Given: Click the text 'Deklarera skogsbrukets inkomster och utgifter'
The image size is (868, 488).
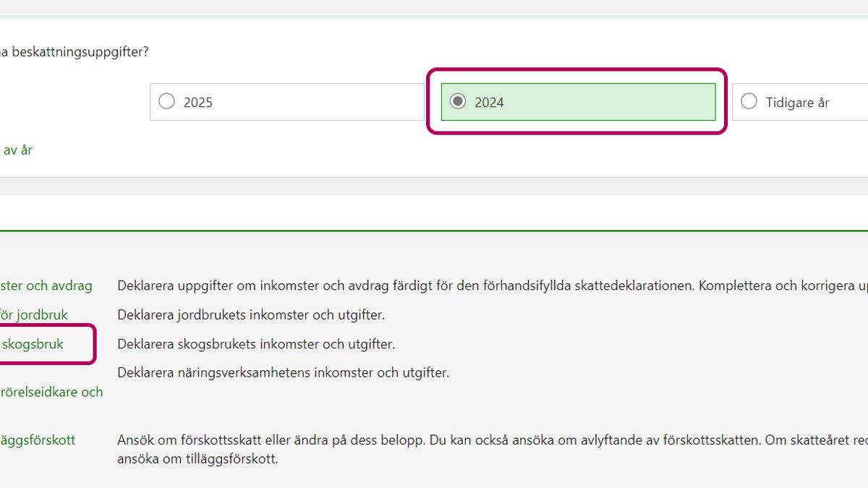Looking at the screenshot, I should (256, 344).
